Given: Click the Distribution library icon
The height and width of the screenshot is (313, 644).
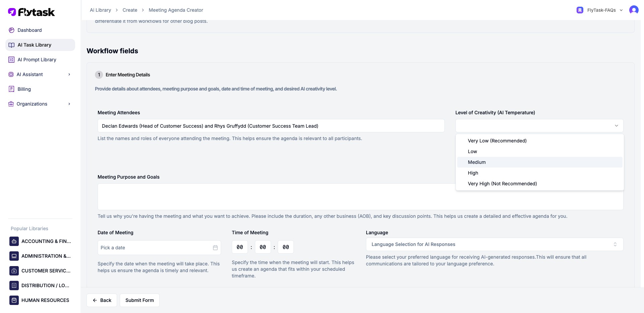Looking at the screenshot, I should click(x=14, y=286).
